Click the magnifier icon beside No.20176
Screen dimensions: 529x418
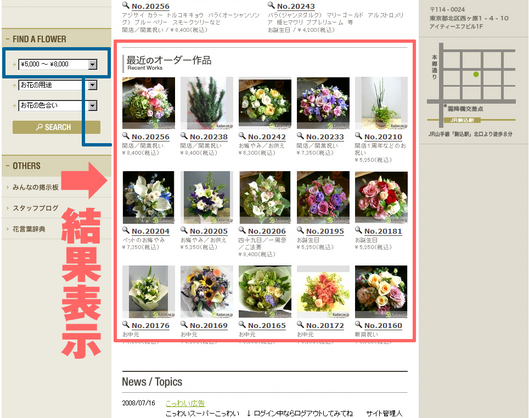126,325
